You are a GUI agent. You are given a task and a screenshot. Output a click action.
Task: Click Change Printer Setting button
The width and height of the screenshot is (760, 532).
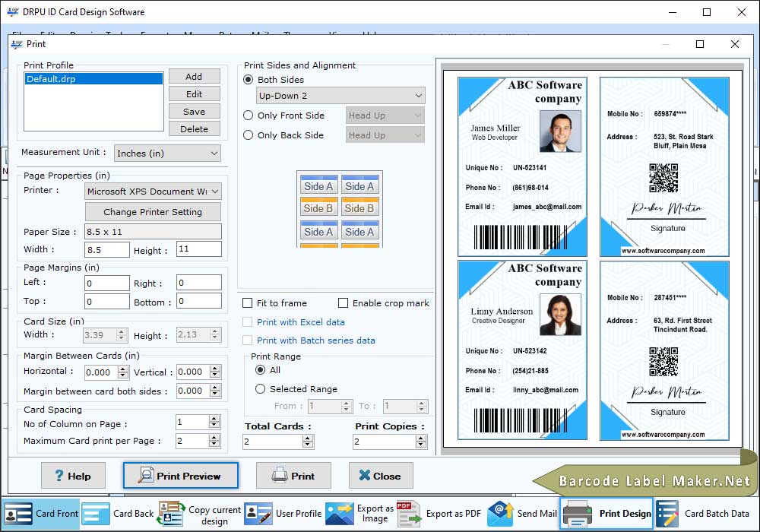click(x=153, y=212)
